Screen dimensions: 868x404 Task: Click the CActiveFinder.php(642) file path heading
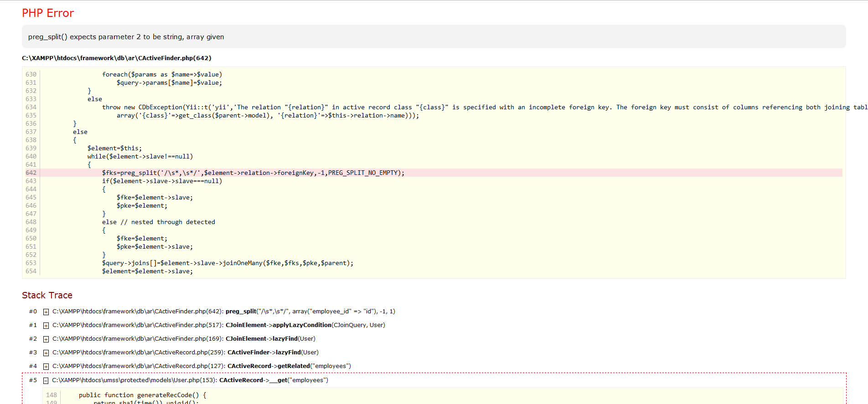[x=117, y=58]
